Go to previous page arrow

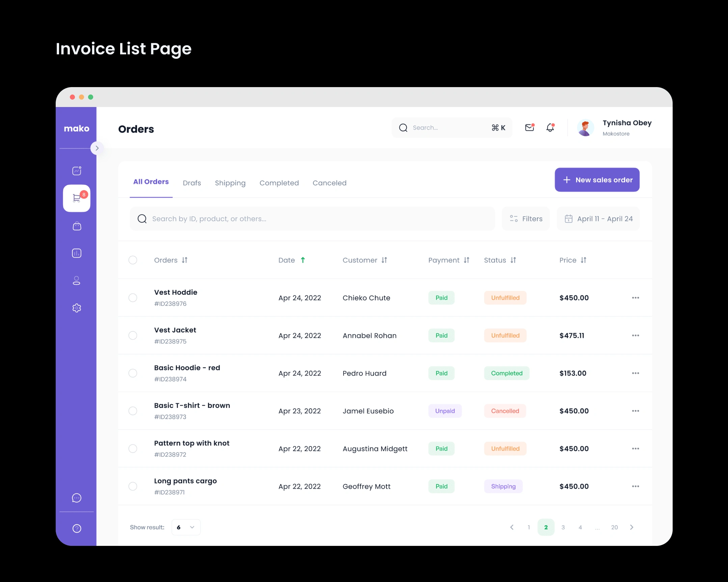coord(512,527)
